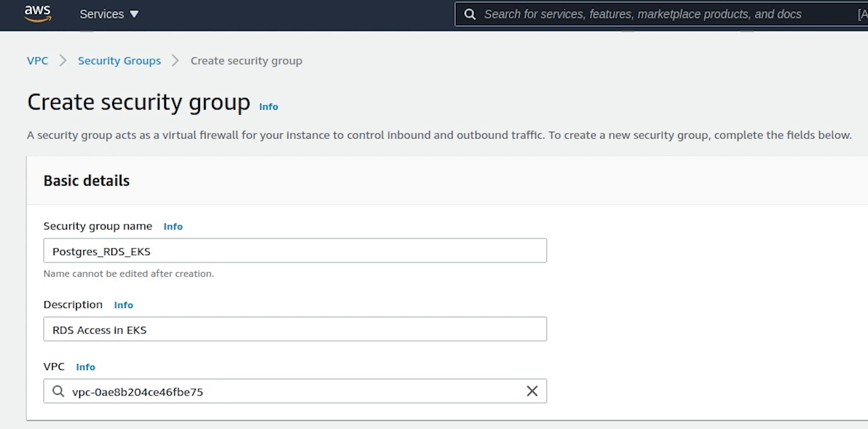Screen dimensions: 868x429
Task: Click chevron after Security Groups breadcrumb
Action: (175, 61)
